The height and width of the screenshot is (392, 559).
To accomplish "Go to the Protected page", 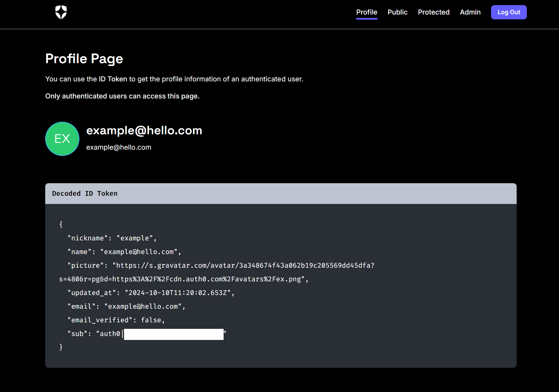I will pos(434,12).
